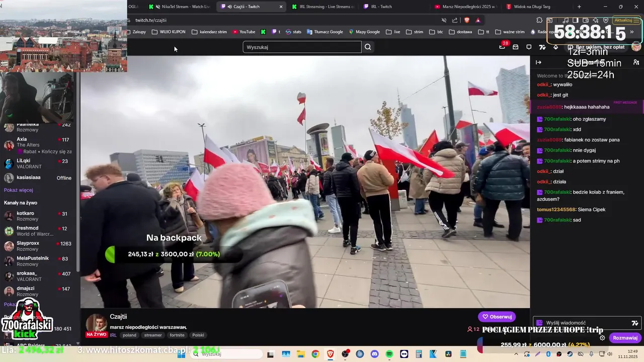Expand the hidden bookmarks overflow chevron
644x362 pixels.
tap(632, 32)
